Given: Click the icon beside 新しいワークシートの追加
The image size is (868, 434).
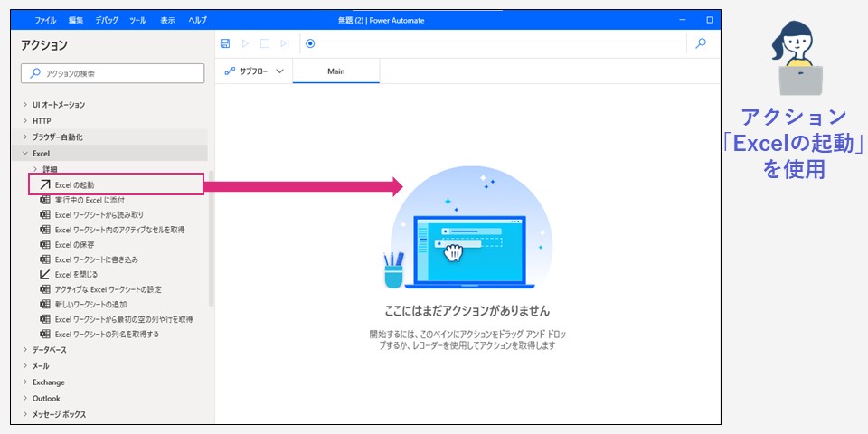Looking at the screenshot, I should click(x=45, y=304).
